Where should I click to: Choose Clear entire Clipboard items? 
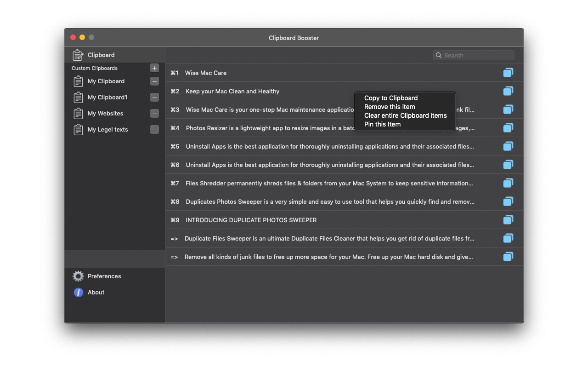click(406, 115)
